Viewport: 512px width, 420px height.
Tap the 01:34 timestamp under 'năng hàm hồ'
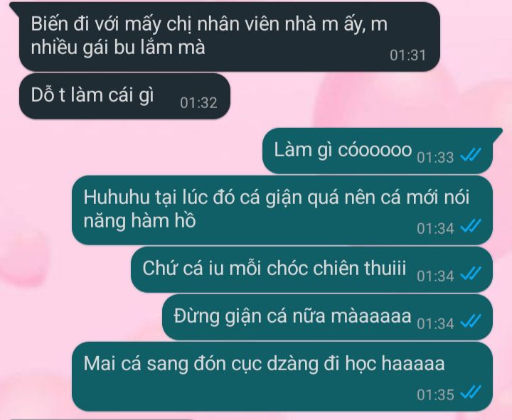tap(435, 228)
